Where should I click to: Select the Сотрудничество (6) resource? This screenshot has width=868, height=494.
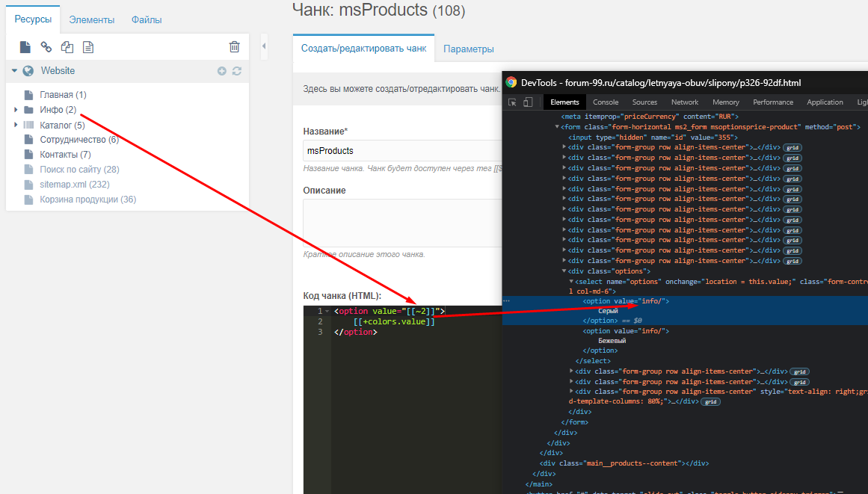click(79, 140)
